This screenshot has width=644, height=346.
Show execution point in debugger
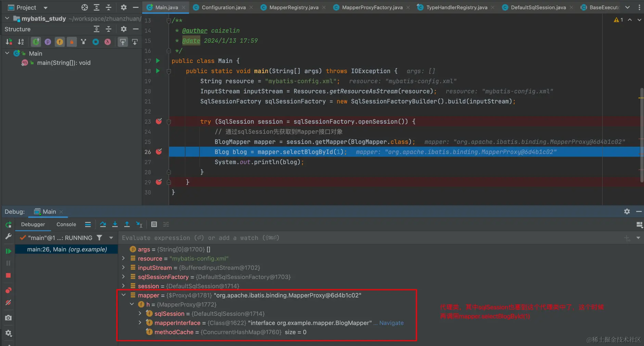pyautogui.click(x=88, y=224)
